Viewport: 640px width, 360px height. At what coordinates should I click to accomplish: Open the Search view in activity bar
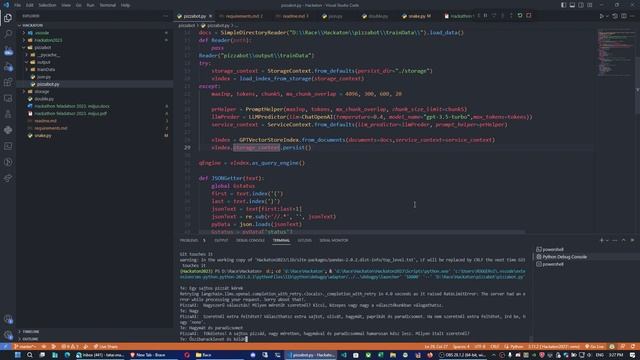(8, 34)
